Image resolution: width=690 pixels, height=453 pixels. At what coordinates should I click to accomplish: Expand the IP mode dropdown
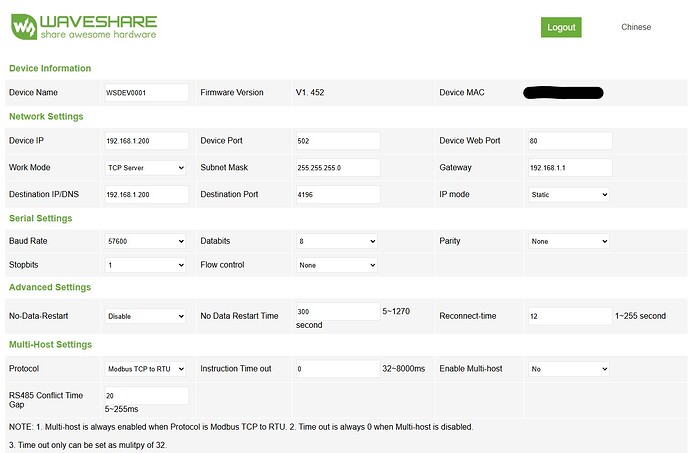(x=568, y=194)
